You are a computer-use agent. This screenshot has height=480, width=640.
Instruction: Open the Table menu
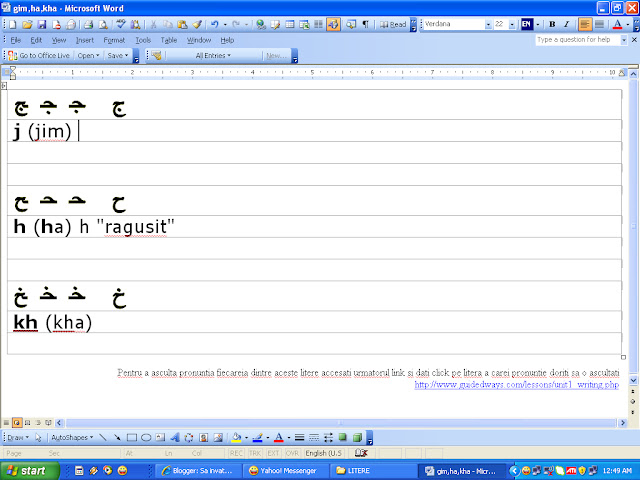pyautogui.click(x=169, y=40)
